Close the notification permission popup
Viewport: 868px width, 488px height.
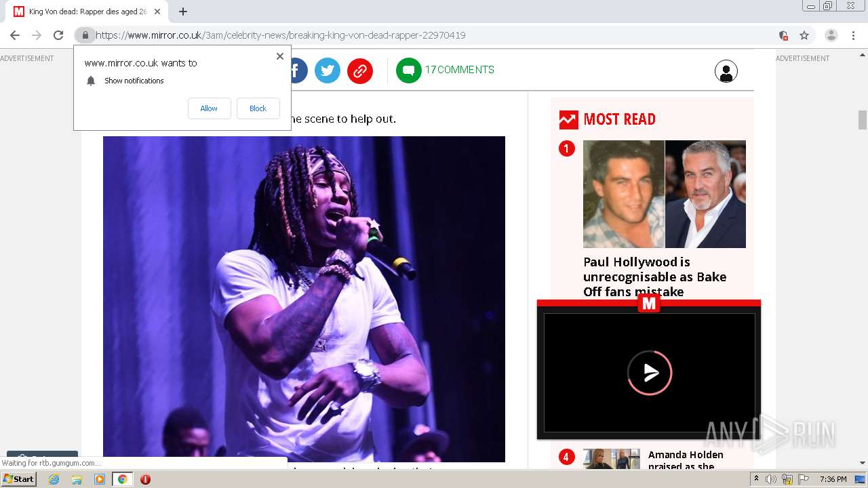point(280,56)
